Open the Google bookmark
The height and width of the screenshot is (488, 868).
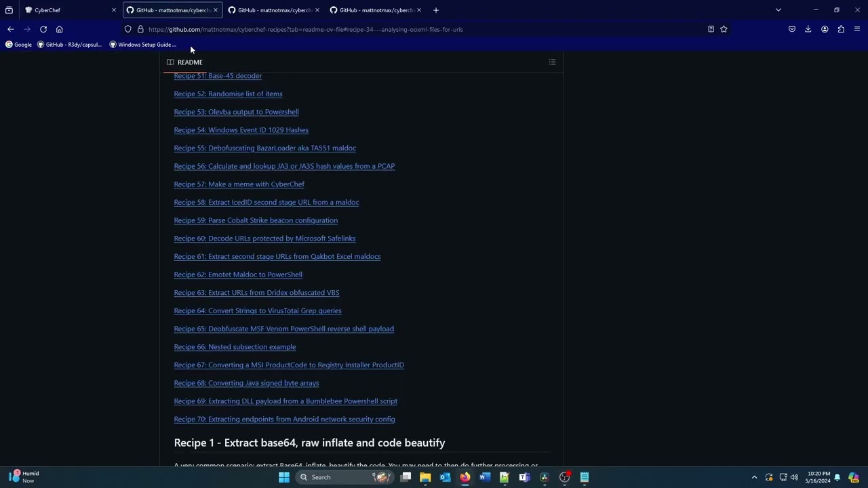pos(18,45)
